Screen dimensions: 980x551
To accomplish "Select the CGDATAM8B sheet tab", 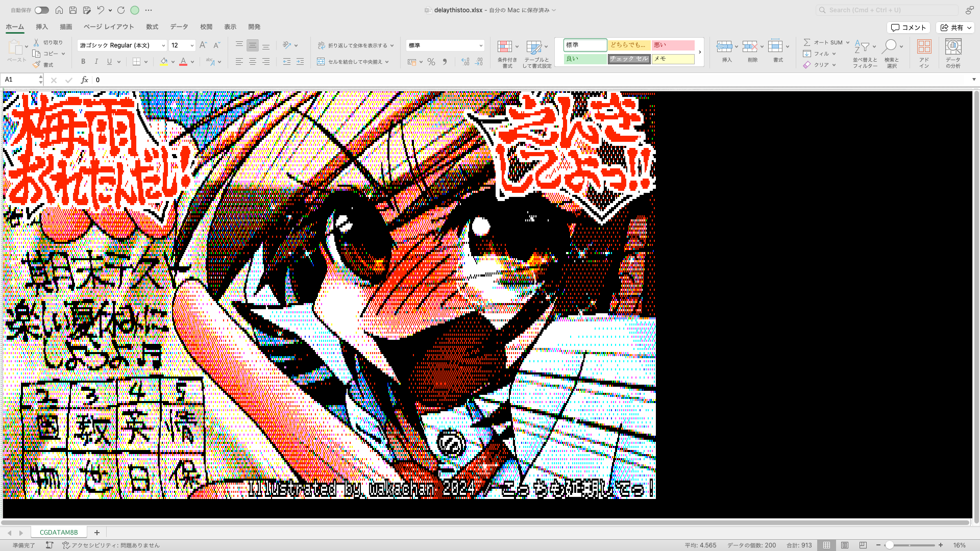I will (x=59, y=532).
